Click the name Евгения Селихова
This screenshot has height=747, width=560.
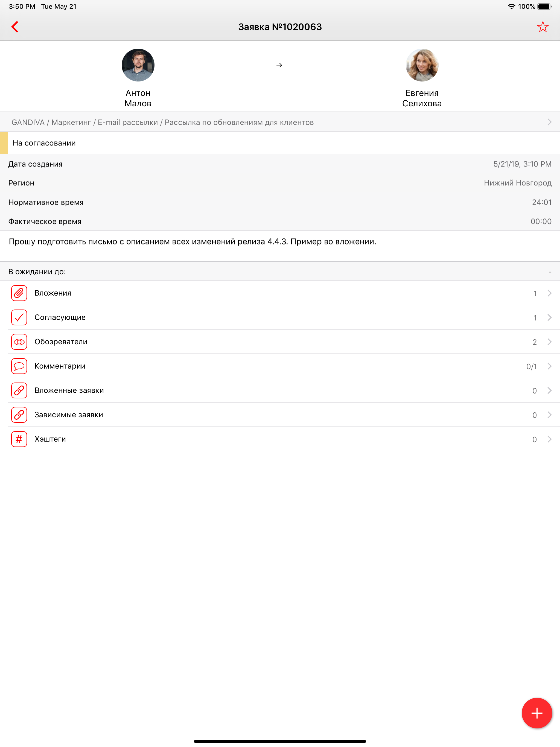tap(422, 98)
